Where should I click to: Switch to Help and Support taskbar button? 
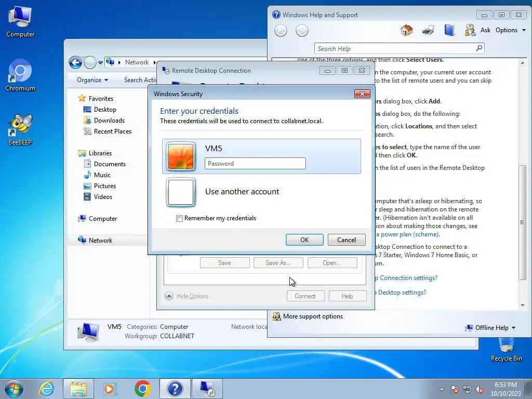coord(175,389)
